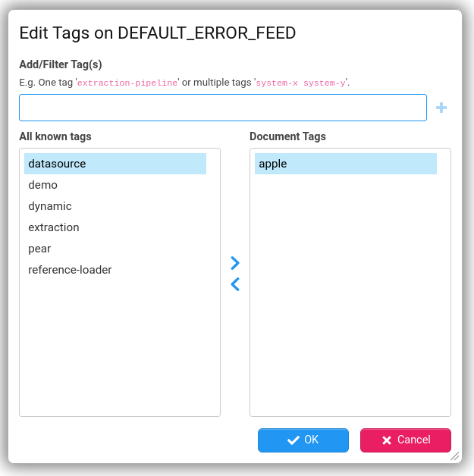Select 'apple' in Document Tags list
Viewport: 474px width, 476px height.
pos(346,164)
